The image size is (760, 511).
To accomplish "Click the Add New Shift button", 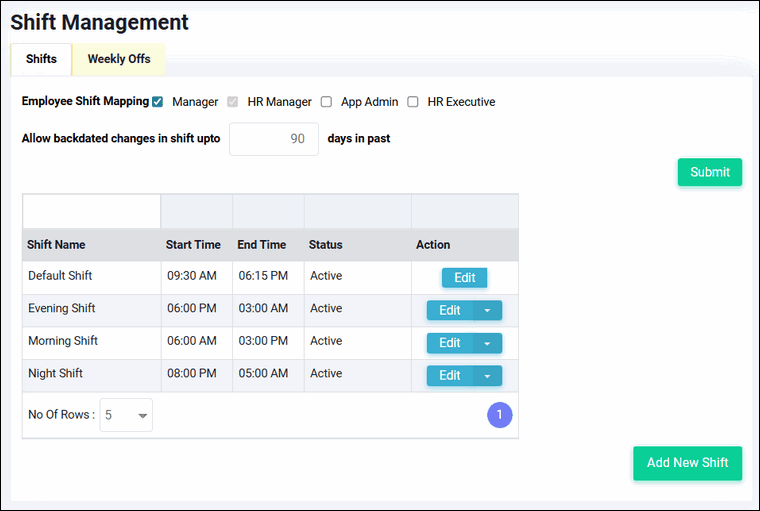I will coord(687,463).
